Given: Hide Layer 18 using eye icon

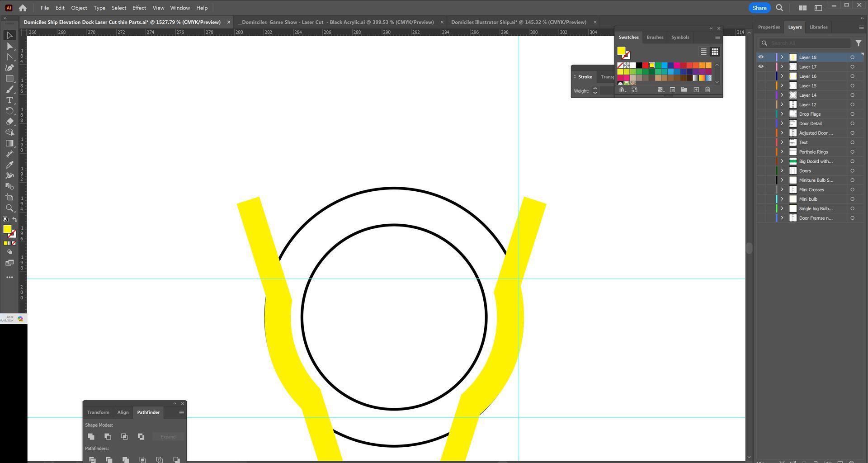Looking at the screenshot, I should 761,57.
